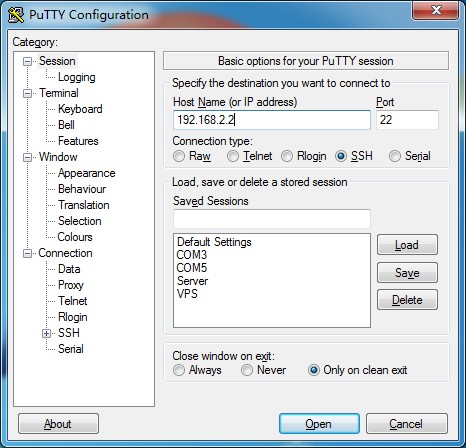466x448 pixels.
Task: Click the Load button
Action: 407,245
